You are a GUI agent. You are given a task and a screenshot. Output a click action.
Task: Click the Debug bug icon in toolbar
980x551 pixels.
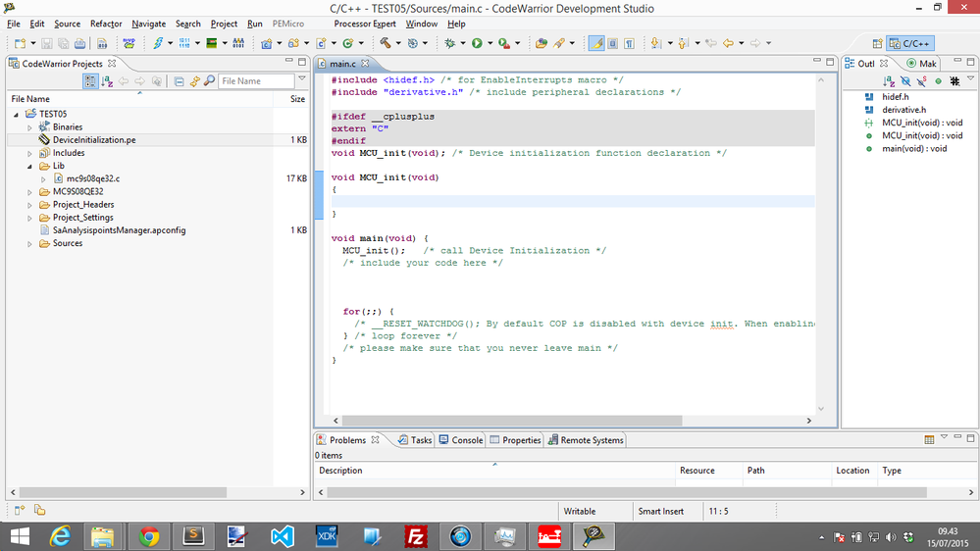[x=450, y=43]
